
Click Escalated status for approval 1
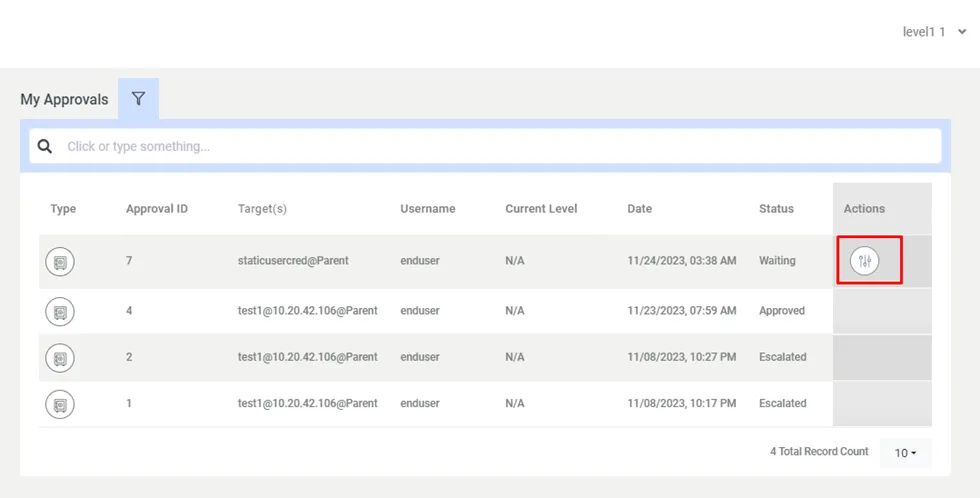(x=782, y=403)
